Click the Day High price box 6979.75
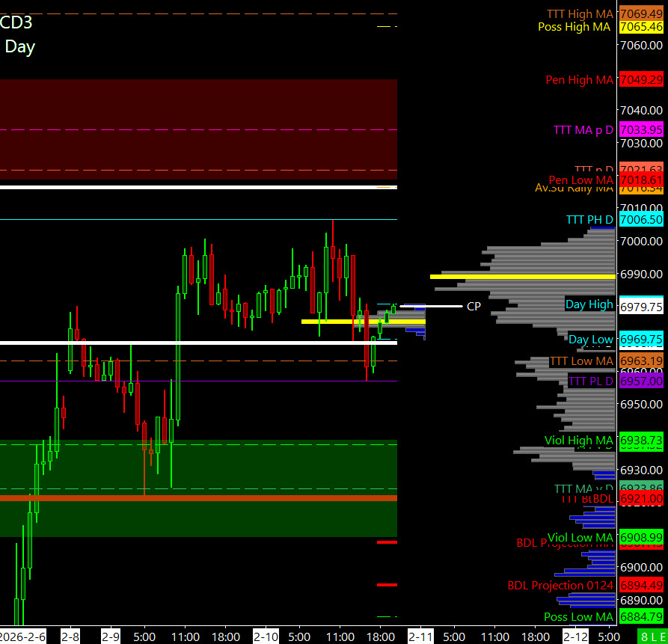 [641, 307]
